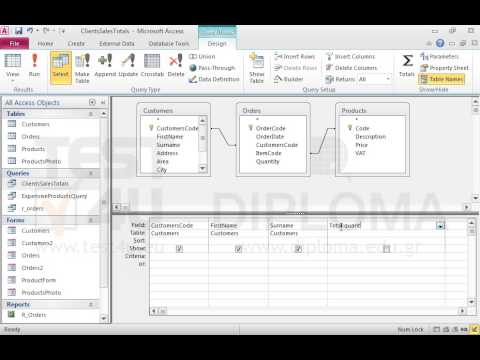Toggle Show box for the fourth field column
The width and height of the screenshot is (480, 360).
coord(386,249)
